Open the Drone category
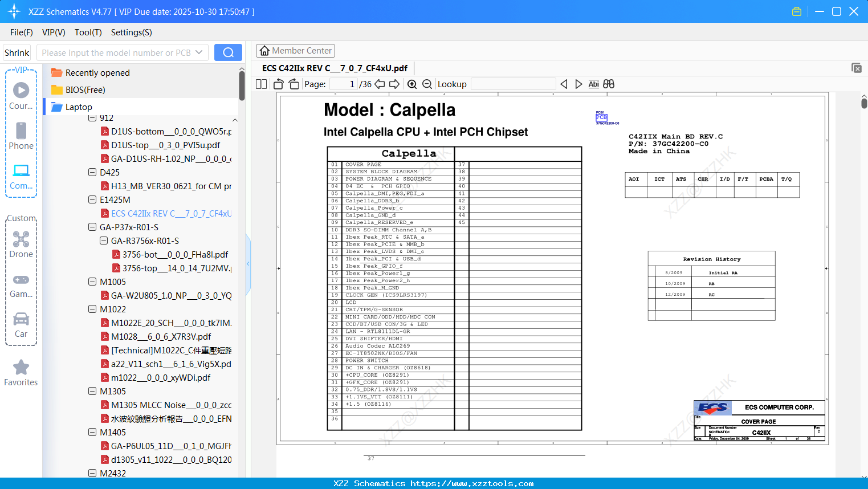Image resolution: width=868 pixels, height=489 pixels. (21, 244)
